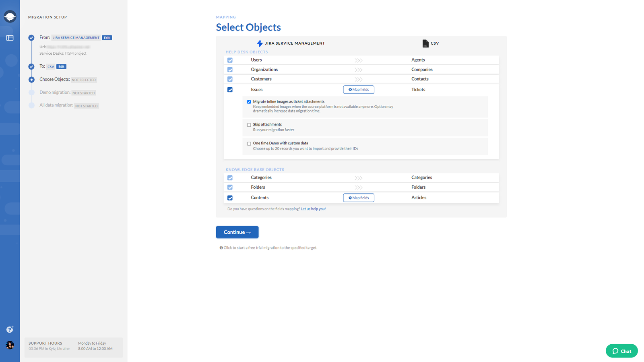
Task: Toggle the Customers checkbox
Action: coord(230,80)
